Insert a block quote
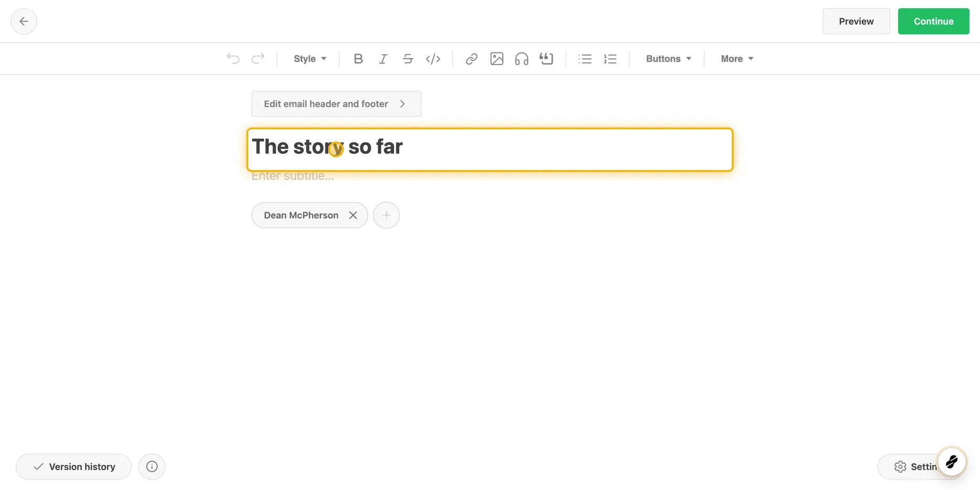The width and height of the screenshot is (980, 490). [547, 59]
